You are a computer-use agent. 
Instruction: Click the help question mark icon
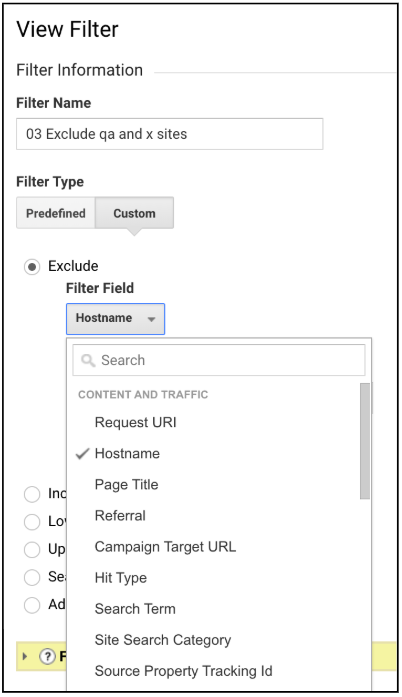point(47,656)
